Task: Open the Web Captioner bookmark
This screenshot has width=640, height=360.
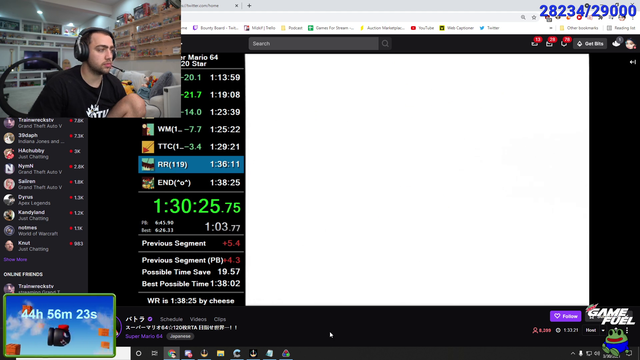Action: click(x=456, y=28)
